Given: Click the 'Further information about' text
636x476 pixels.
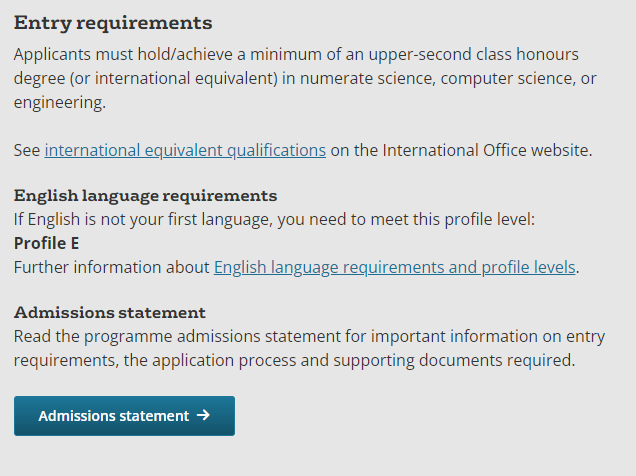Looking at the screenshot, I should [x=111, y=267].
